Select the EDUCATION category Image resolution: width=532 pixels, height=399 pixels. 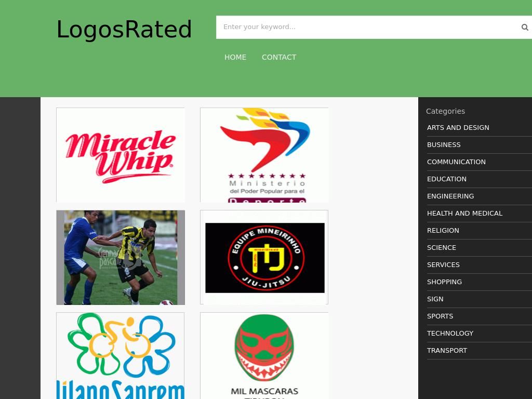[x=446, y=179]
